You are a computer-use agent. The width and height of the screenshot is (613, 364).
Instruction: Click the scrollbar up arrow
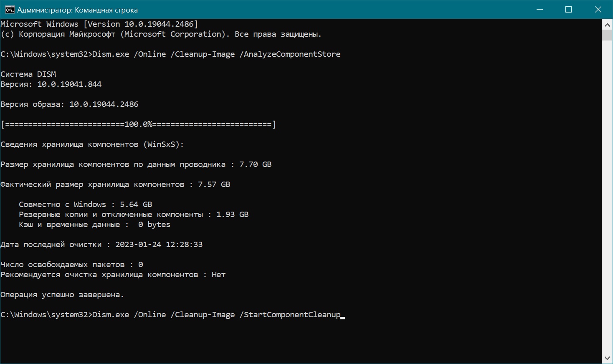coord(607,24)
